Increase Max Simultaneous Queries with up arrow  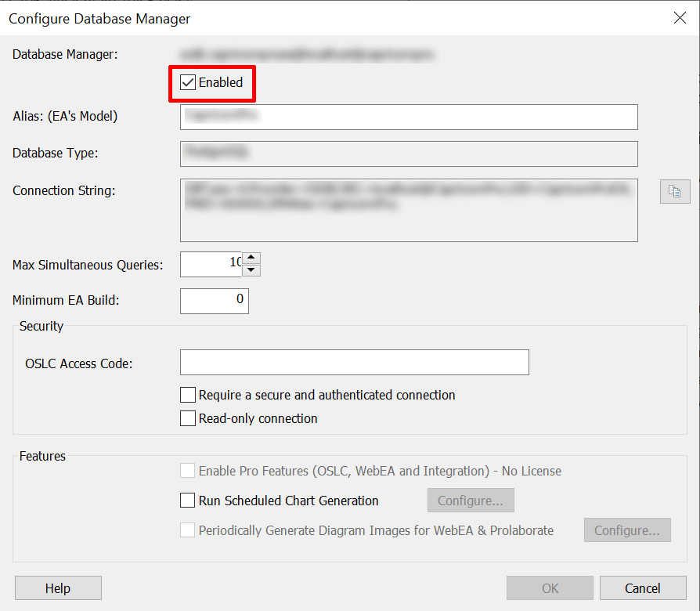251,258
